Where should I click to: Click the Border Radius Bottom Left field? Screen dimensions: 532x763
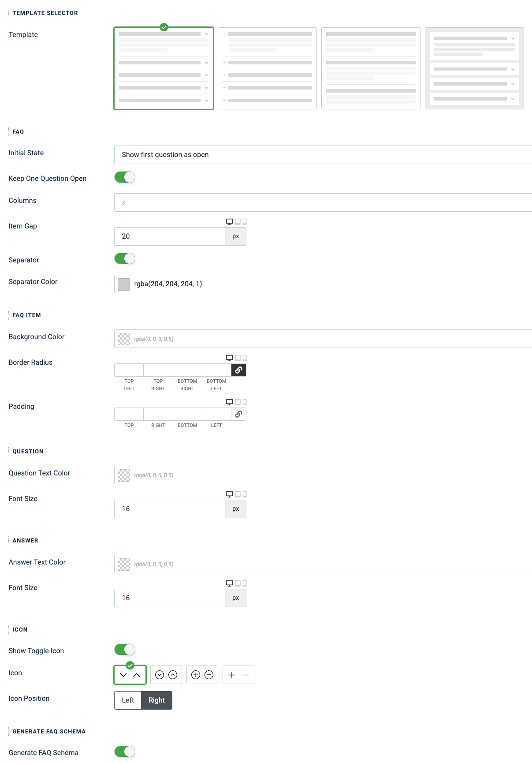click(x=216, y=370)
